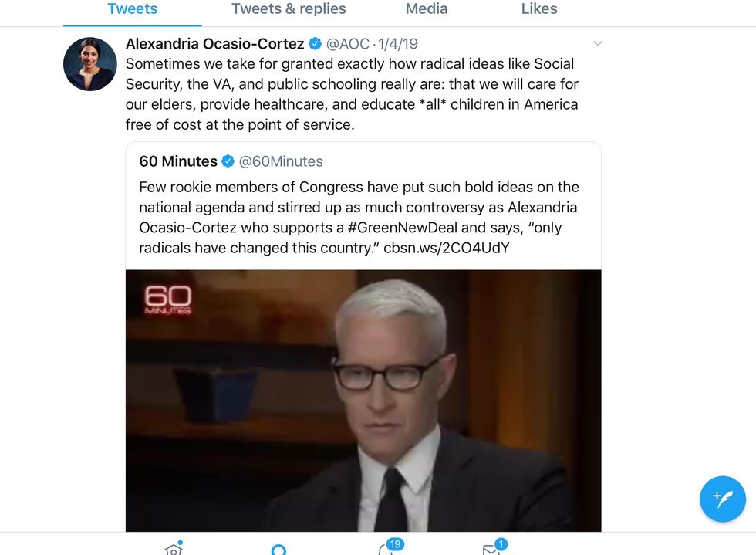The image size is (756, 555).
Task: Open Alexandria Ocasio-Cortez profile picture
Action: tap(90, 64)
